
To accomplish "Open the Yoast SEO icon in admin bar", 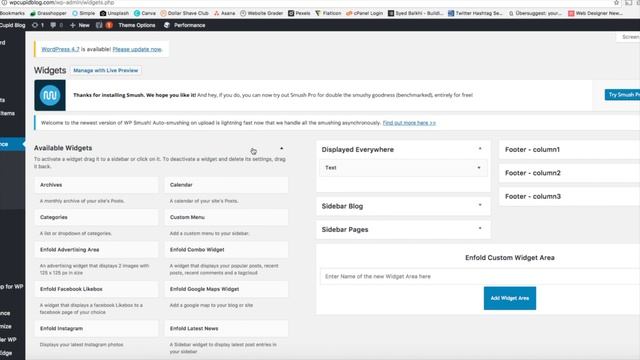I will (104, 25).
